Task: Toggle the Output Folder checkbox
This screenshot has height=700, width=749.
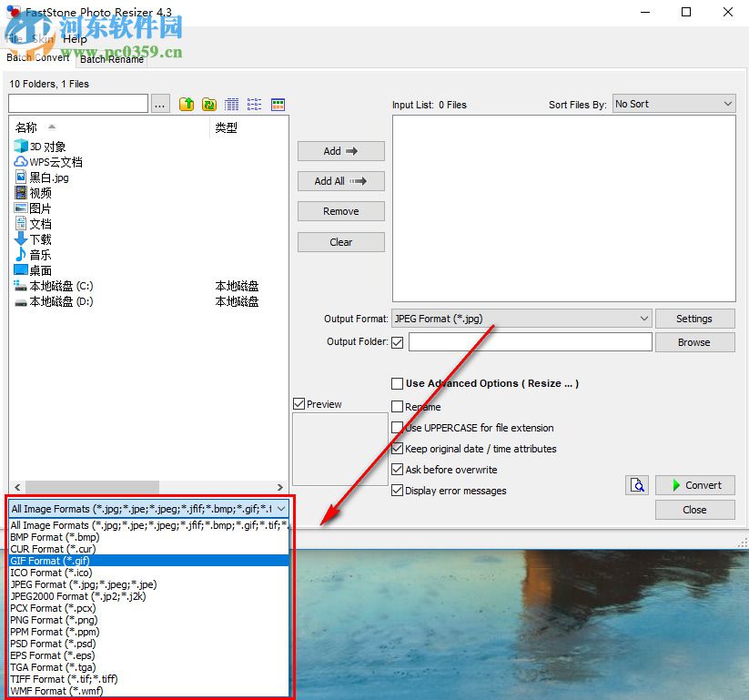Action: pos(398,342)
